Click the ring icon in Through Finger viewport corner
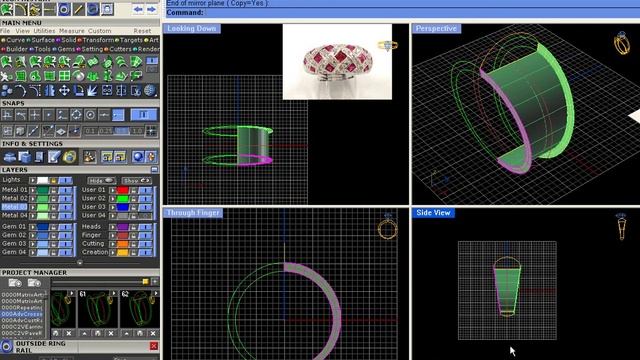The height and width of the screenshot is (360, 640). tap(388, 227)
